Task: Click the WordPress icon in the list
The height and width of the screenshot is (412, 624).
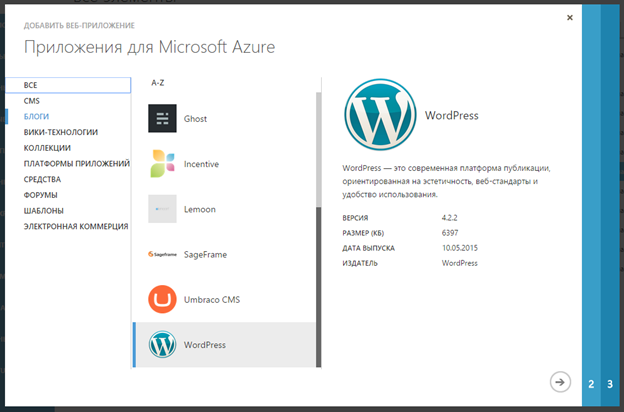Action: pyautogui.click(x=162, y=345)
